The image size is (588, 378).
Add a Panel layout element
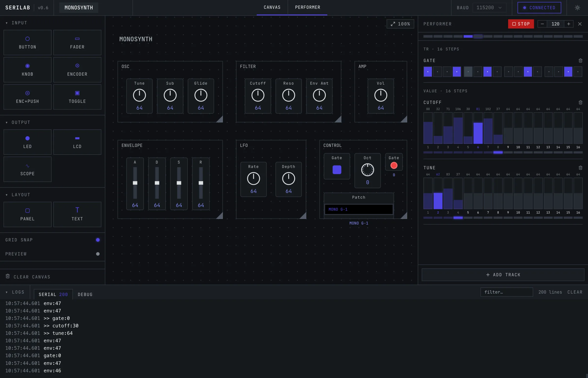pos(27,214)
